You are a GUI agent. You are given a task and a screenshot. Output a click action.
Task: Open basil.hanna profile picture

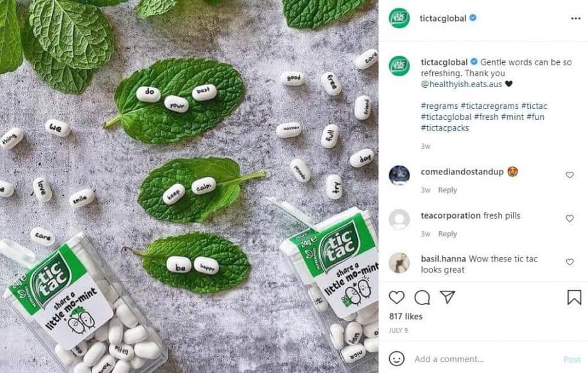tap(399, 263)
